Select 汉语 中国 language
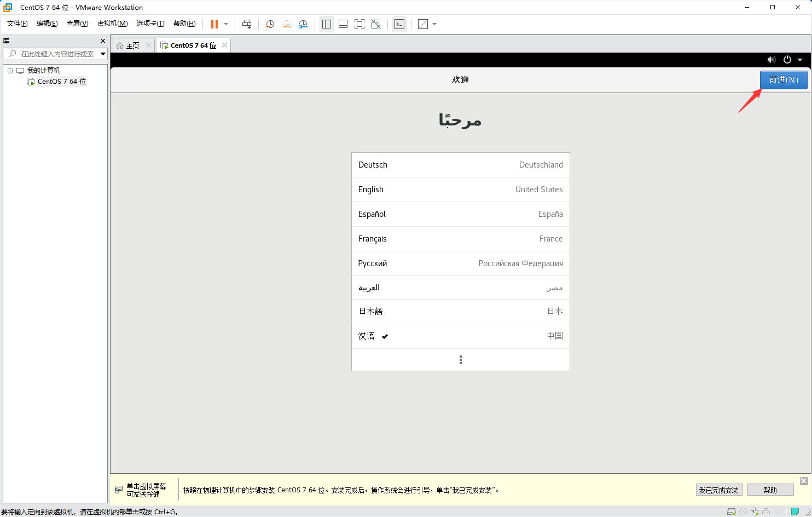Image resolution: width=812 pixels, height=517 pixels. (461, 336)
